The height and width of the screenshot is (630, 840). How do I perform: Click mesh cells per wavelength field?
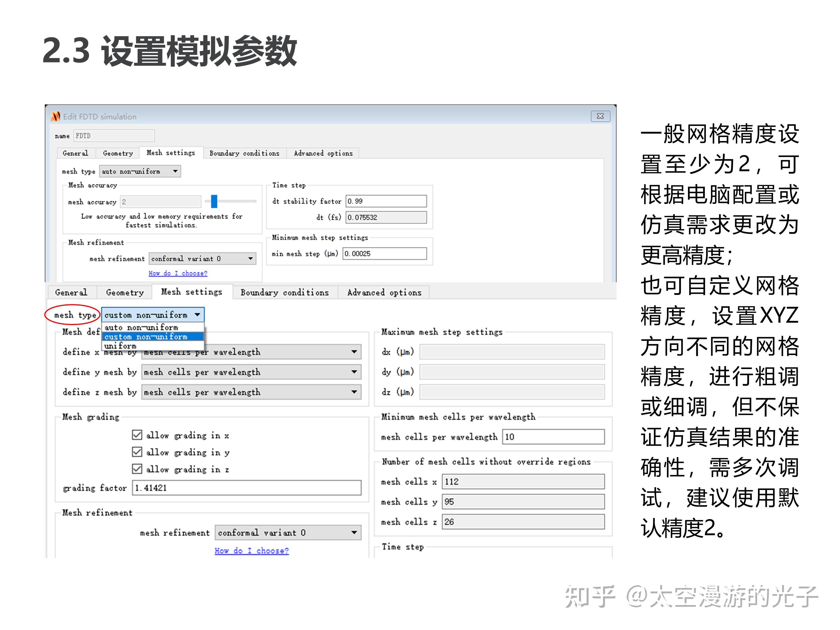click(553, 437)
